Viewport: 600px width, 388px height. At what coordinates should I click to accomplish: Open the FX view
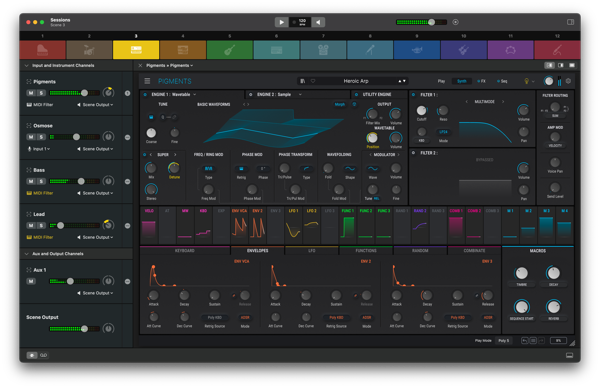(481, 81)
